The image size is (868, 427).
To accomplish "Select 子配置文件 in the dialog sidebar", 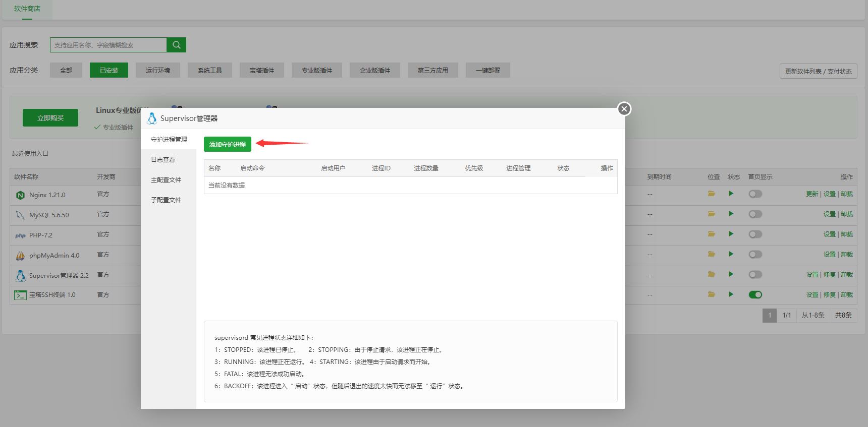I will click(166, 200).
